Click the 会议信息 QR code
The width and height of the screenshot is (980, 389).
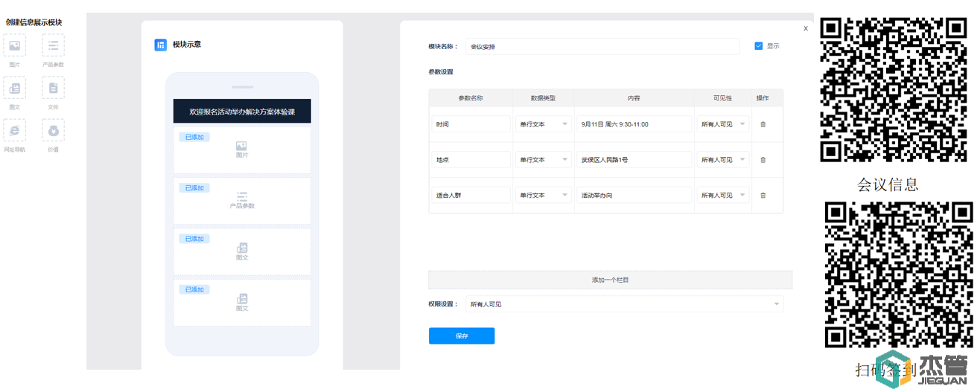coord(893,89)
